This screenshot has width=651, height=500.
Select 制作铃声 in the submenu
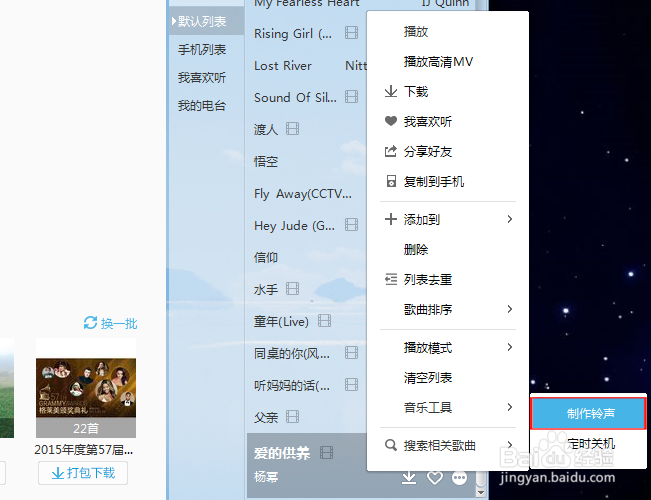pyautogui.click(x=589, y=413)
